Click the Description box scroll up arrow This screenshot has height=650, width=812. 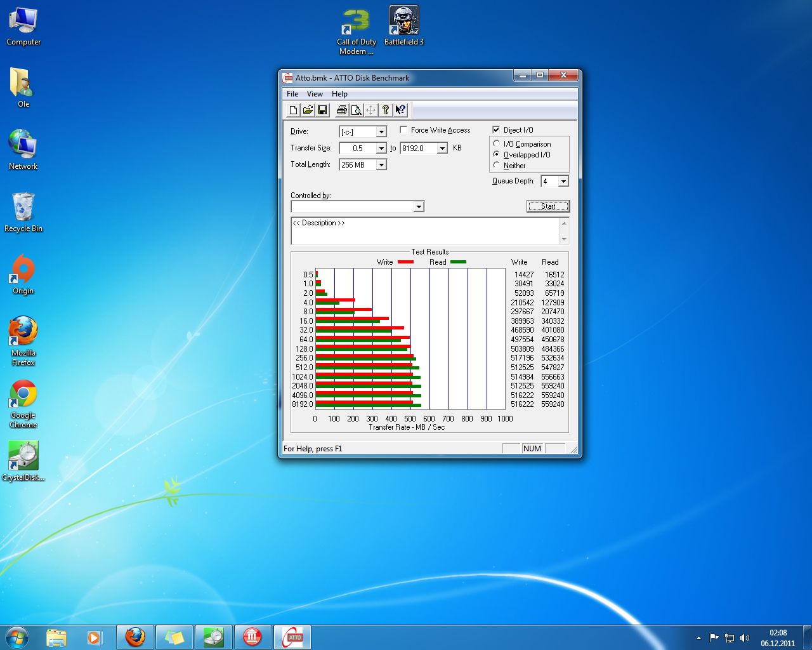pos(564,223)
